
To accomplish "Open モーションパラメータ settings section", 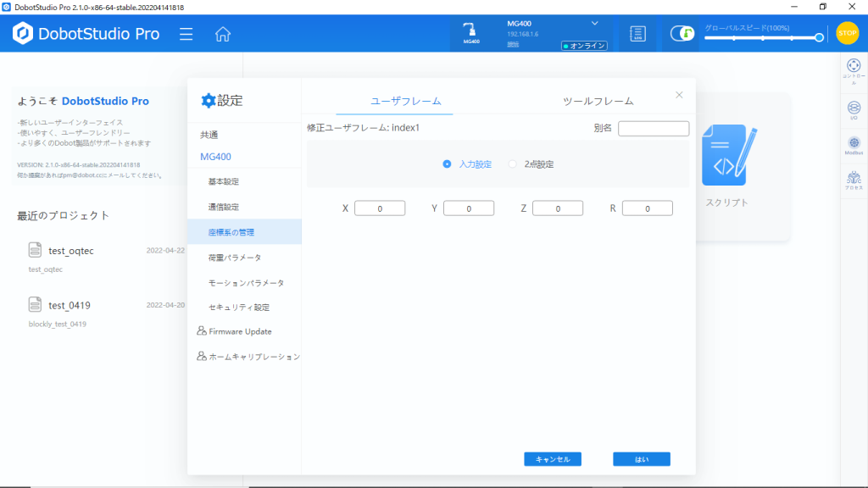I will pos(247,283).
